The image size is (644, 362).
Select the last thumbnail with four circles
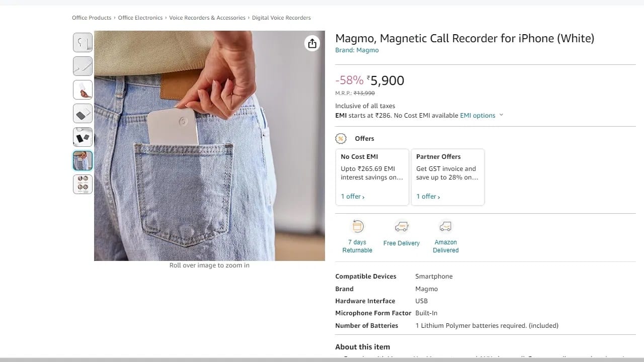pos(83,185)
